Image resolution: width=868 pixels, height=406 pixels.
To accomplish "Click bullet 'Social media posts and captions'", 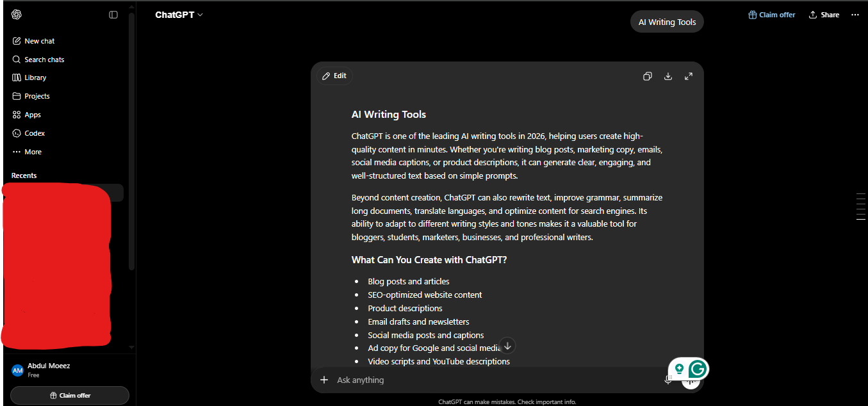I will 426,335.
